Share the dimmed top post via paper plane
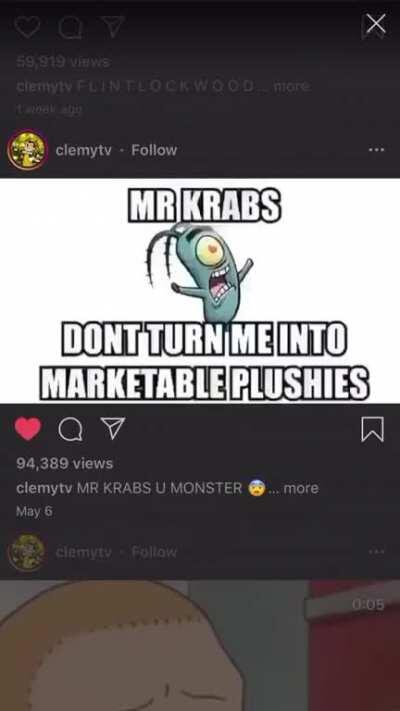400x711 pixels. coord(112,26)
